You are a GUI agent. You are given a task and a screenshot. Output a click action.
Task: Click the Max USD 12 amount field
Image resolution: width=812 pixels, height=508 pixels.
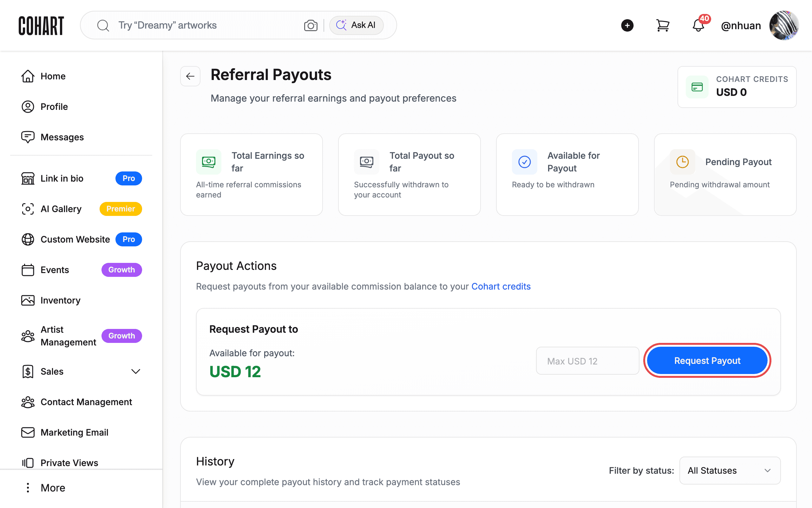click(587, 361)
